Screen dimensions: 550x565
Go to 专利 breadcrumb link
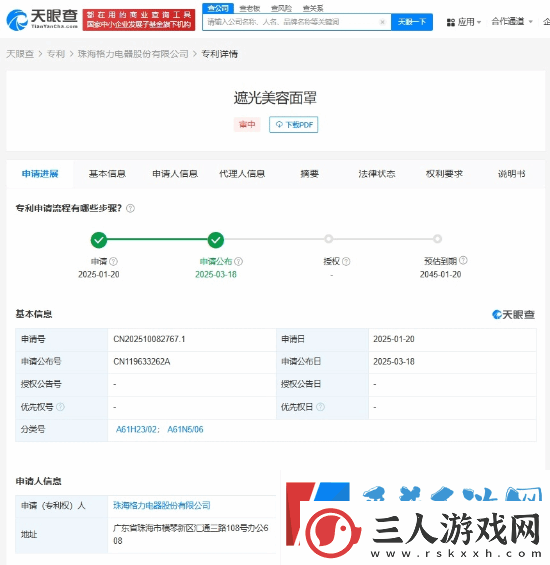(56, 54)
